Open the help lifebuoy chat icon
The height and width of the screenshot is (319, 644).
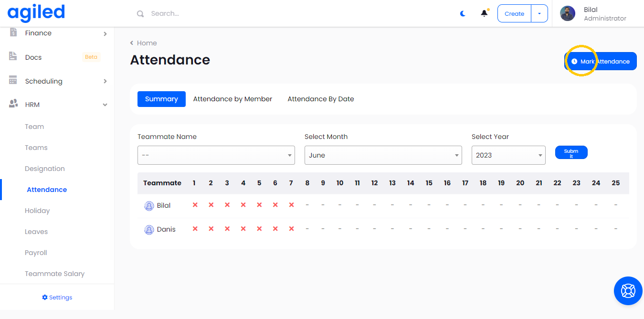coord(627,290)
